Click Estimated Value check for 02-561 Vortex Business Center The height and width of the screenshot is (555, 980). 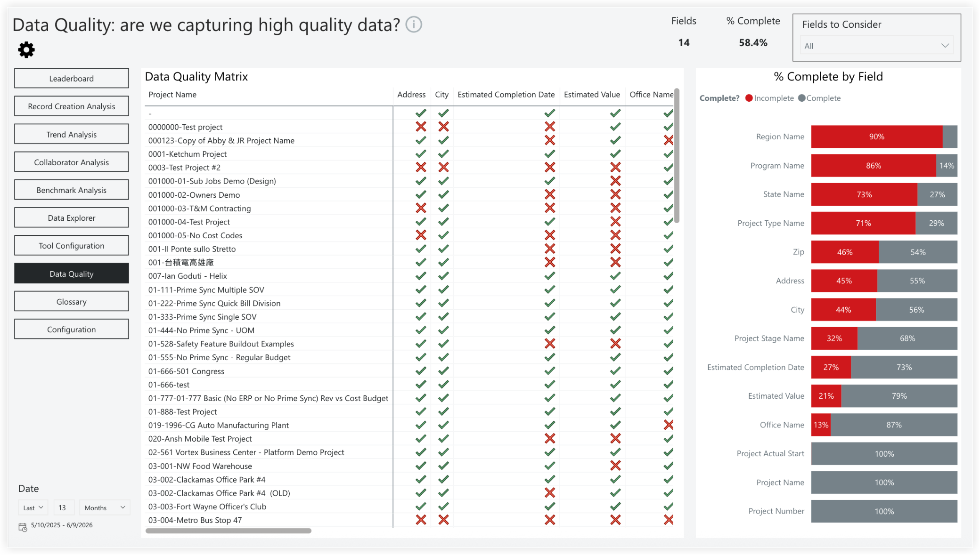pos(615,452)
